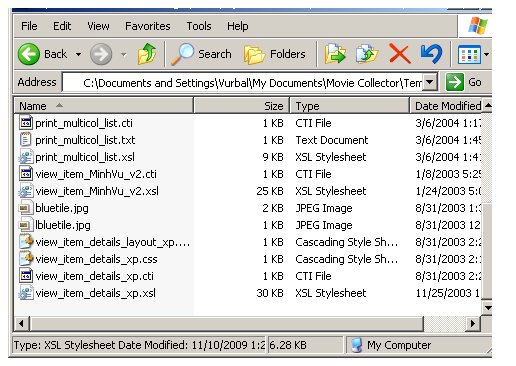Click the My Computer status bar icon
The image size is (516, 366).
tap(357, 345)
